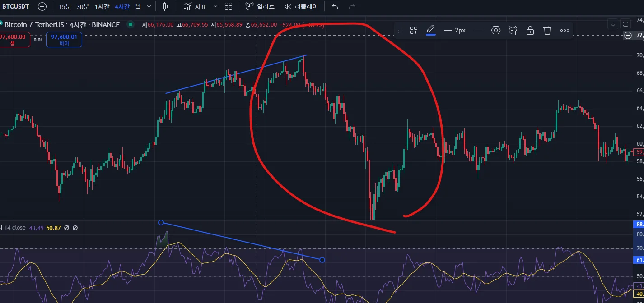Open the 지표 indicators dialog
Image resolution: width=644 pixels, height=303 pixels.
click(195, 6)
